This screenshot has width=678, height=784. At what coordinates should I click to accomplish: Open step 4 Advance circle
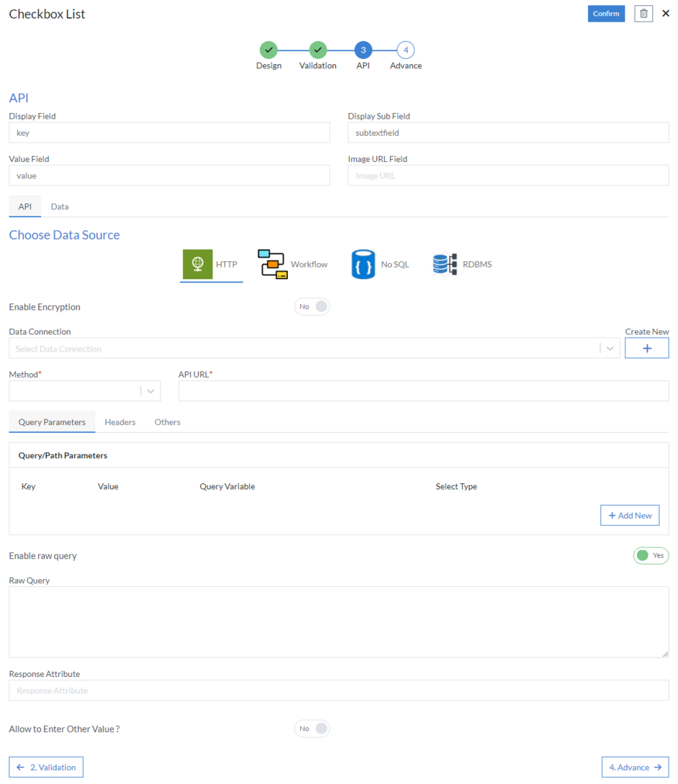pyautogui.click(x=405, y=50)
